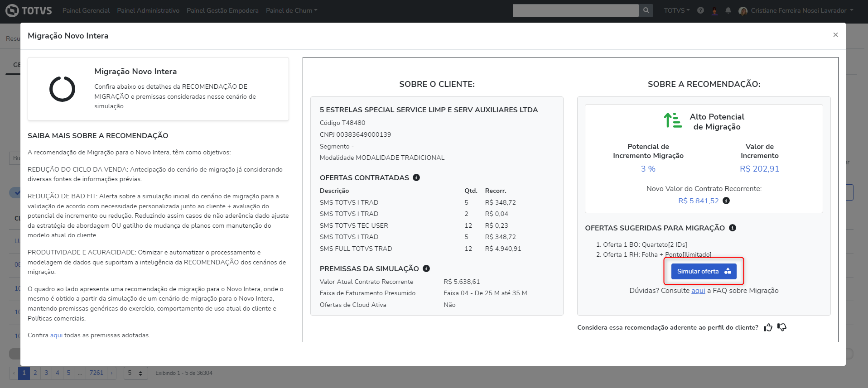Click Oferta 1 BO: Quarteto[2 IDs]

645,244
